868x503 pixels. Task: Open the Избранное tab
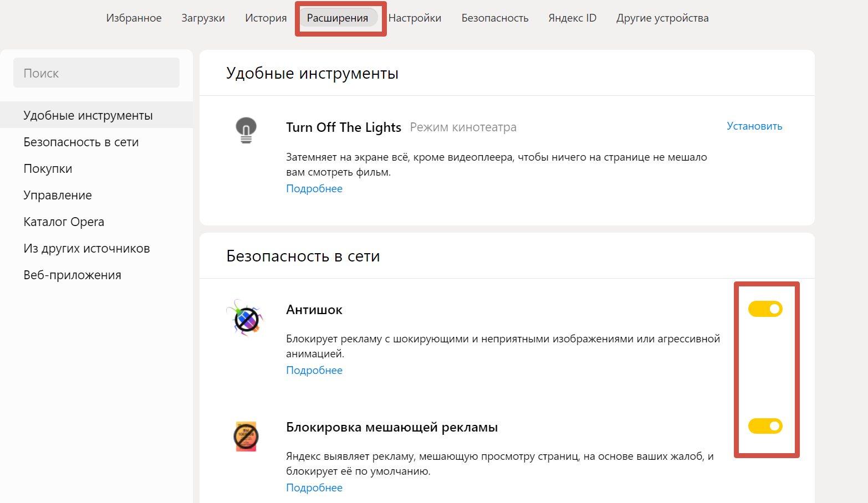click(134, 18)
